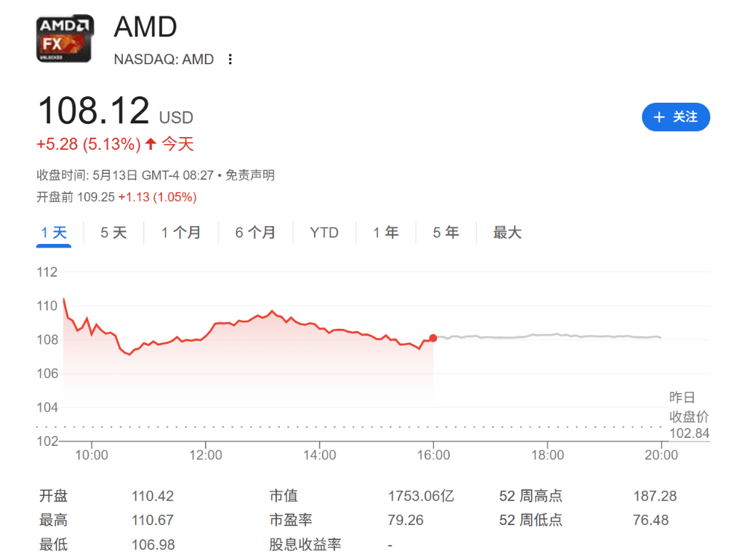731x560 pixels.
Task: Click the 昨日收盘价 102.84 label
Action: 688,415
